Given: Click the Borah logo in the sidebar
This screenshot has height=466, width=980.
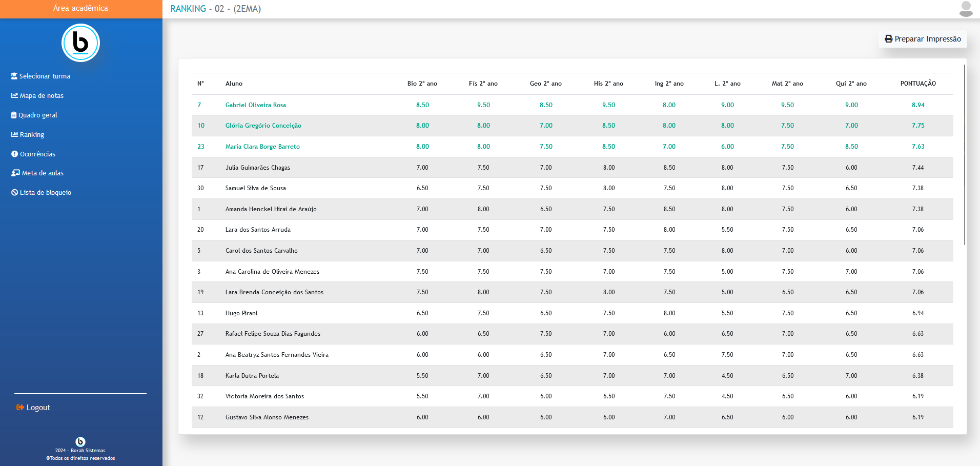Looking at the screenshot, I should [80, 43].
